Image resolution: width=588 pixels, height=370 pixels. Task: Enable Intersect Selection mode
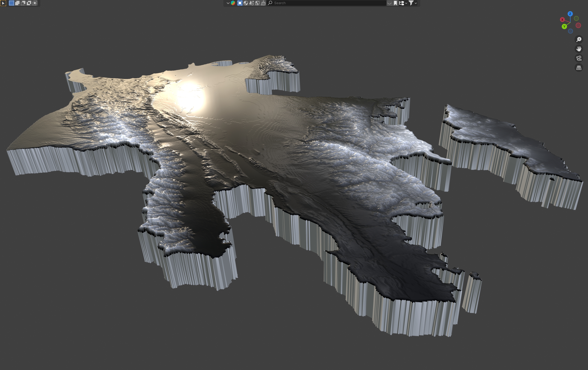click(35, 3)
